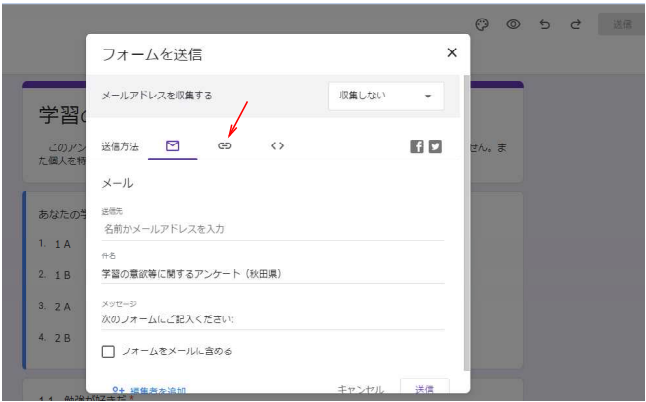Click the 送信方法 label
Image resolution: width=646 pixels, height=402 pixels.
(120, 147)
